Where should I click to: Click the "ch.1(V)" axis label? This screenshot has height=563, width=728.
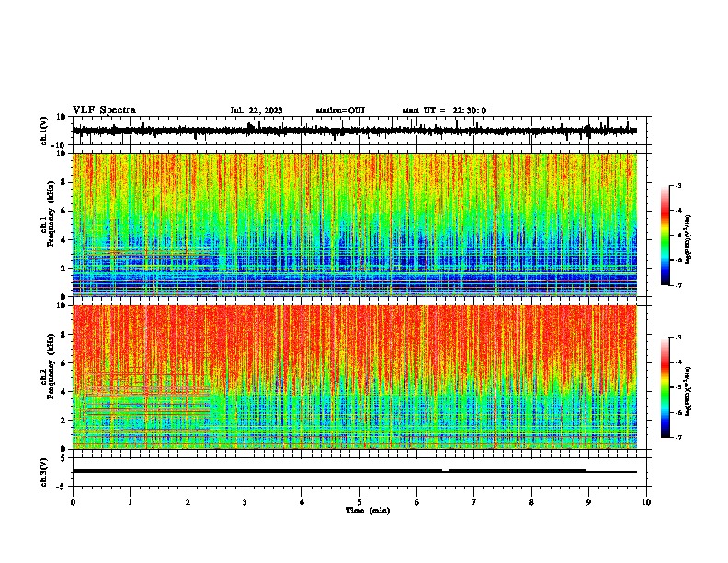coord(43,131)
